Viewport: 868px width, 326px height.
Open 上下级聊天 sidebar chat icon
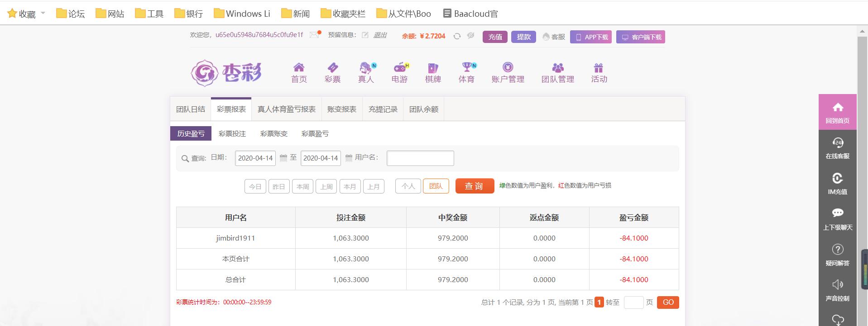pyautogui.click(x=837, y=219)
